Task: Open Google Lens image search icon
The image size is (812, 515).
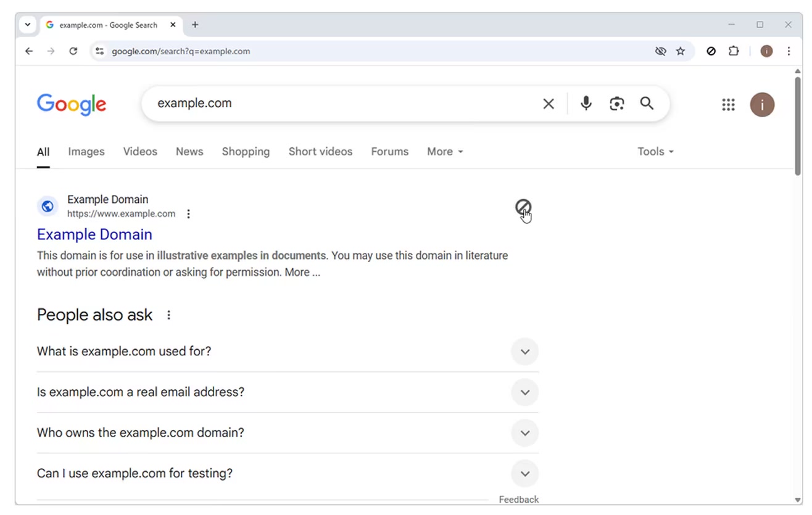Action: pos(616,104)
